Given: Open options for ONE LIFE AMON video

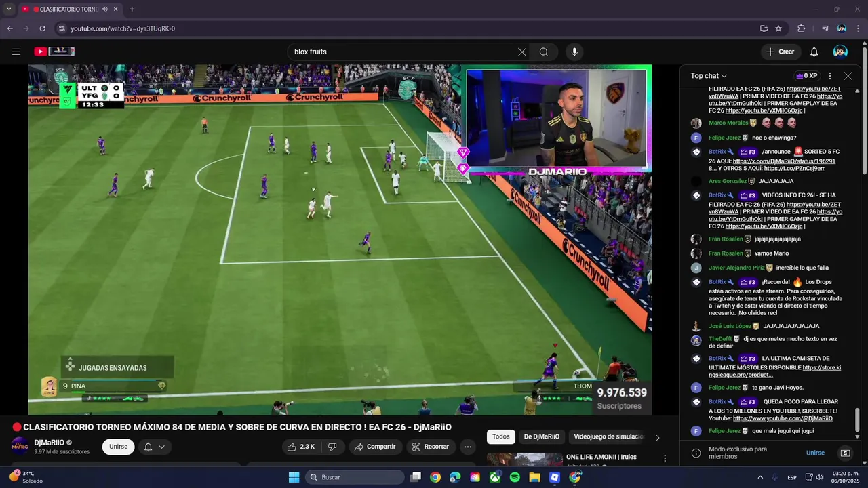Looking at the screenshot, I should tap(665, 459).
